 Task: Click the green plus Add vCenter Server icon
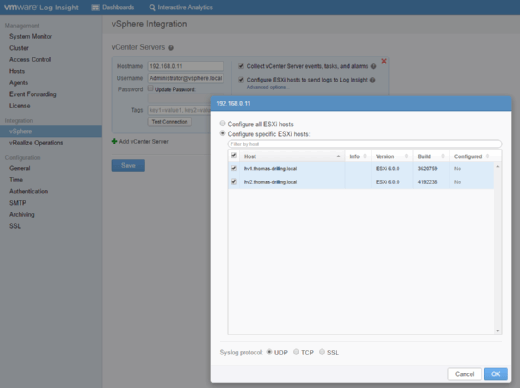(x=114, y=141)
